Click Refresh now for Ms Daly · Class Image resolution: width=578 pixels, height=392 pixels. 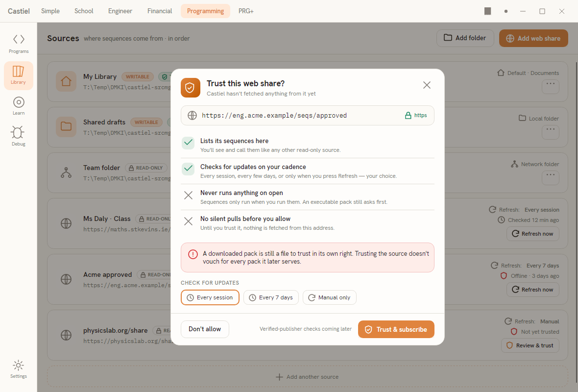[532, 234]
